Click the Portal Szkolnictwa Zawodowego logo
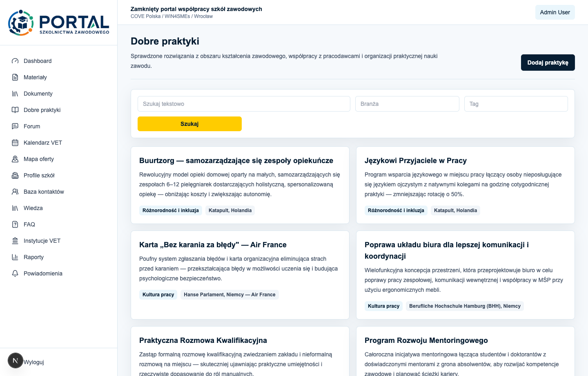Screen dimensions: 588x376 (58, 23)
